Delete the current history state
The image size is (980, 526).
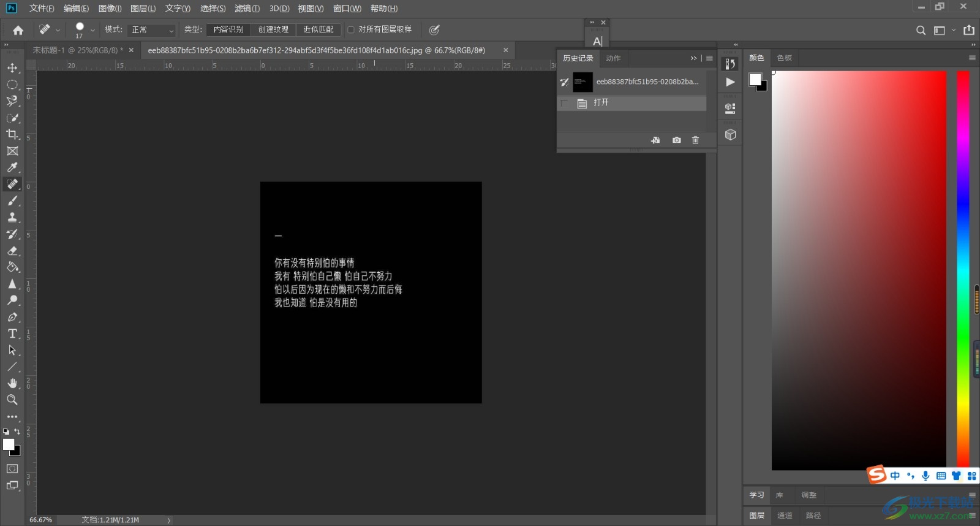coord(695,140)
